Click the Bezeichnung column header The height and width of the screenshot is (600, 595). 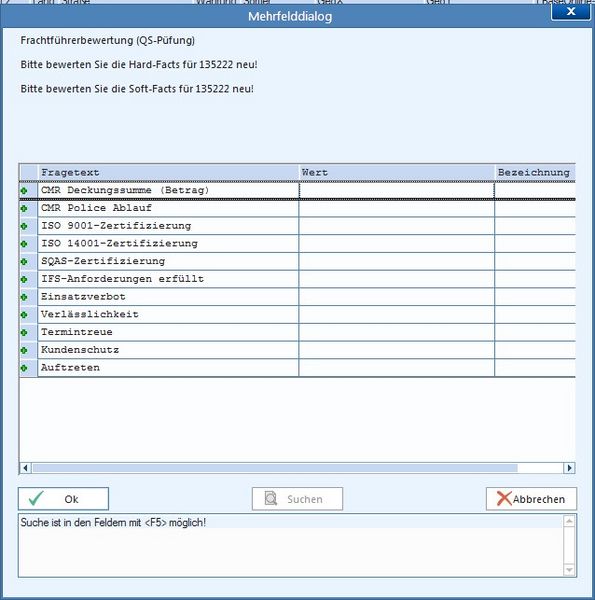click(535, 173)
